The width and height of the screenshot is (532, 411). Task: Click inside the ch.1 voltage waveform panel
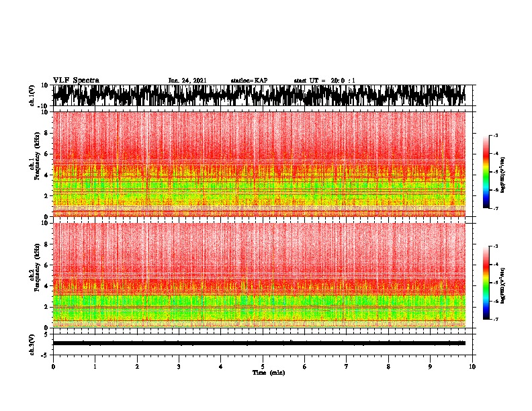263,95
